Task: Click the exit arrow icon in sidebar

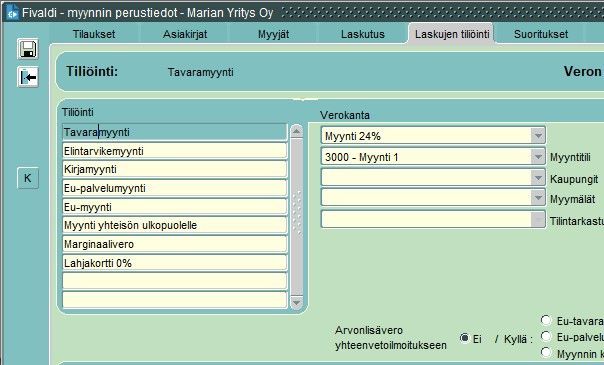Action: 28,77
